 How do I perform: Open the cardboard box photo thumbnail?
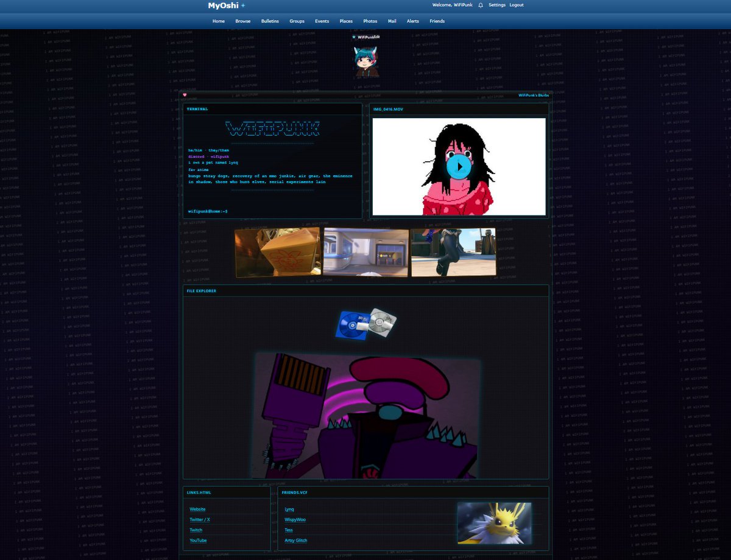(x=278, y=252)
